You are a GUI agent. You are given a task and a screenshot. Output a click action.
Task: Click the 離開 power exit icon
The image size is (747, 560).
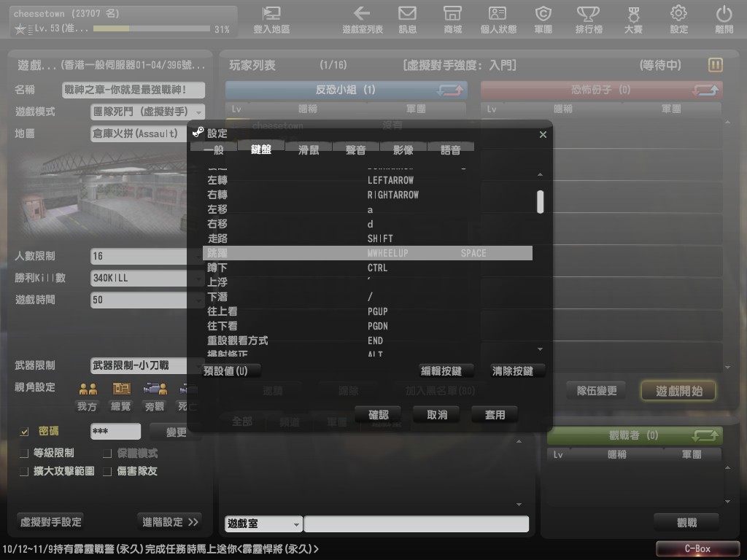pyautogui.click(x=724, y=20)
